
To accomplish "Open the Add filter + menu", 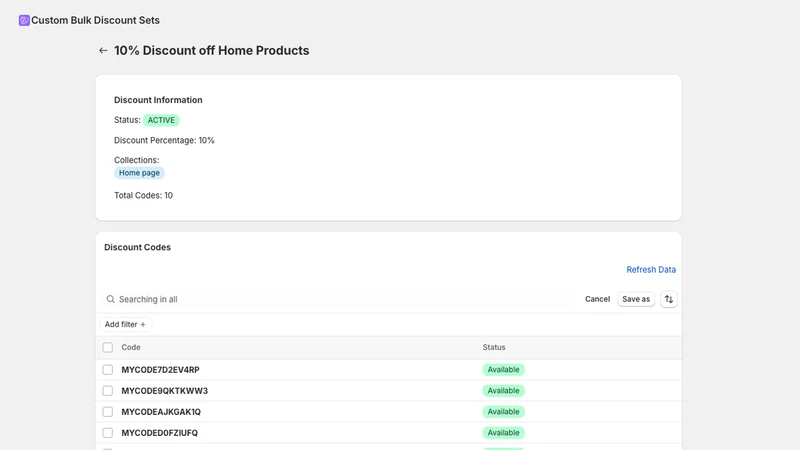I will click(x=125, y=324).
